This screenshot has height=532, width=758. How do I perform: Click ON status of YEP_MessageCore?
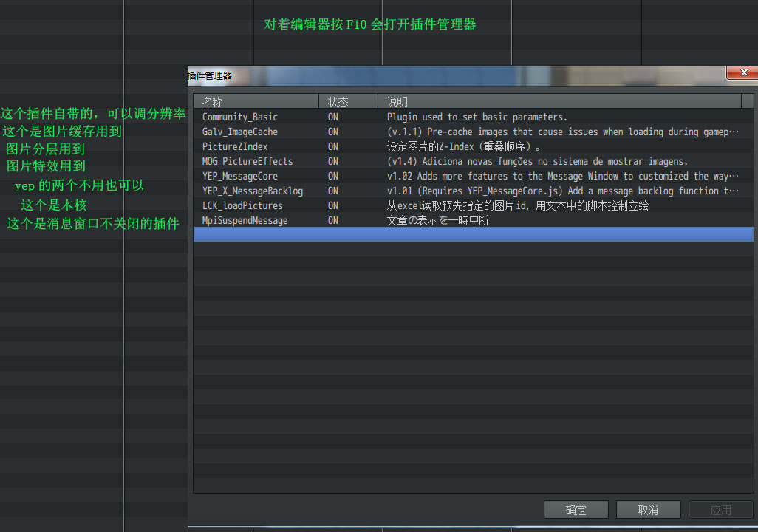tap(333, 176)
